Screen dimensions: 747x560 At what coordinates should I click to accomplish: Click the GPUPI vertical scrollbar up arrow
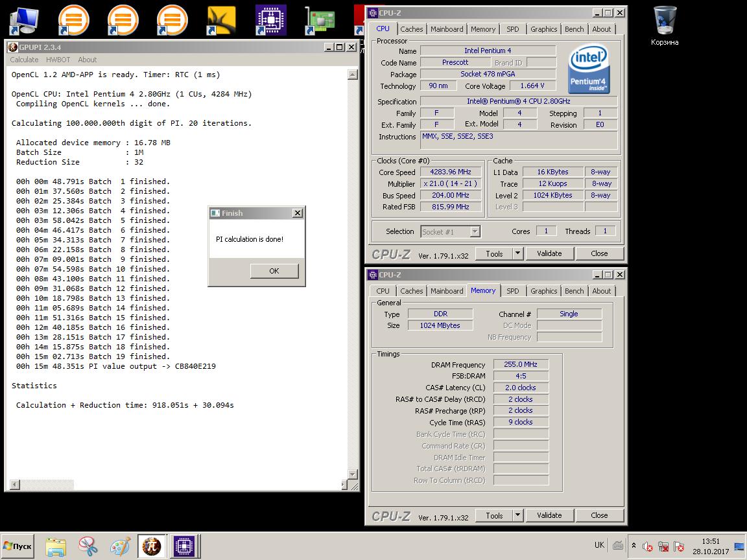click(353, 75)
